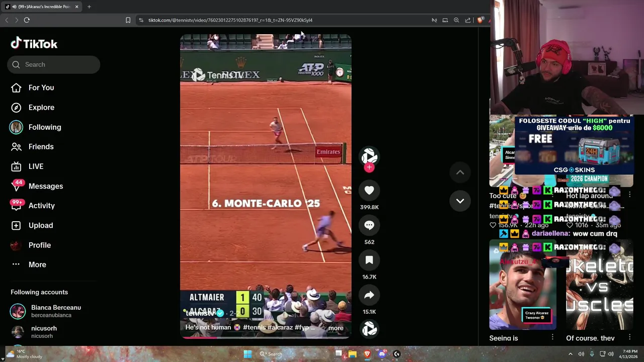
Task: Open the tennistv username on the video
Action: 200,313
